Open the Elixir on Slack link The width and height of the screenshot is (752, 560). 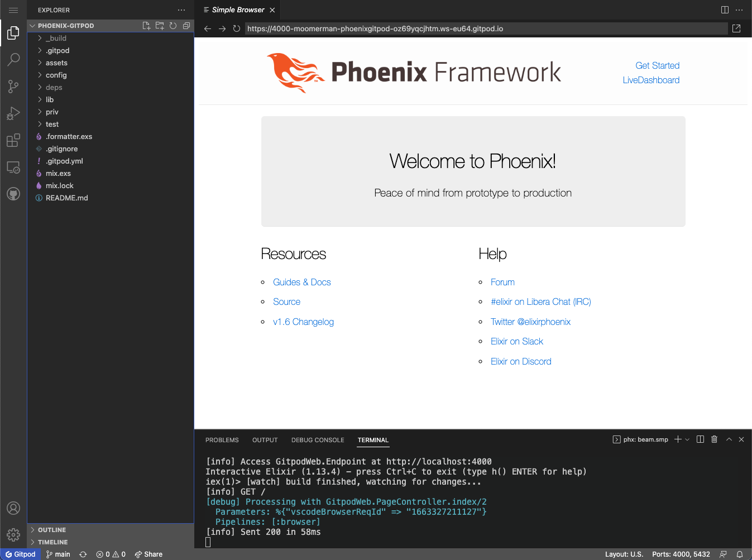coord(517,341)
